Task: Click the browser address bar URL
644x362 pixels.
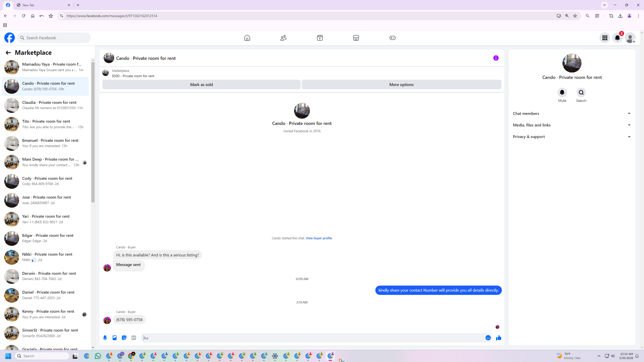Action: click(112, 16)
